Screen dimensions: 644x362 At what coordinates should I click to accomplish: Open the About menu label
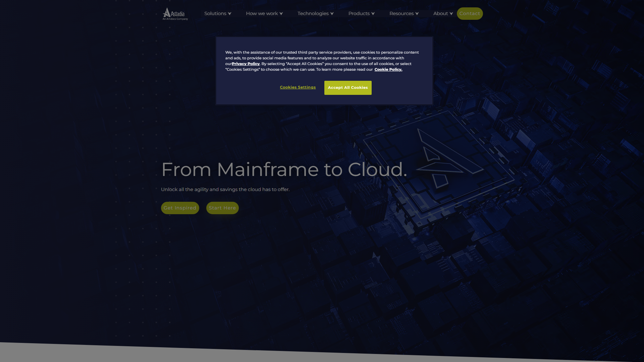point(440,13)
